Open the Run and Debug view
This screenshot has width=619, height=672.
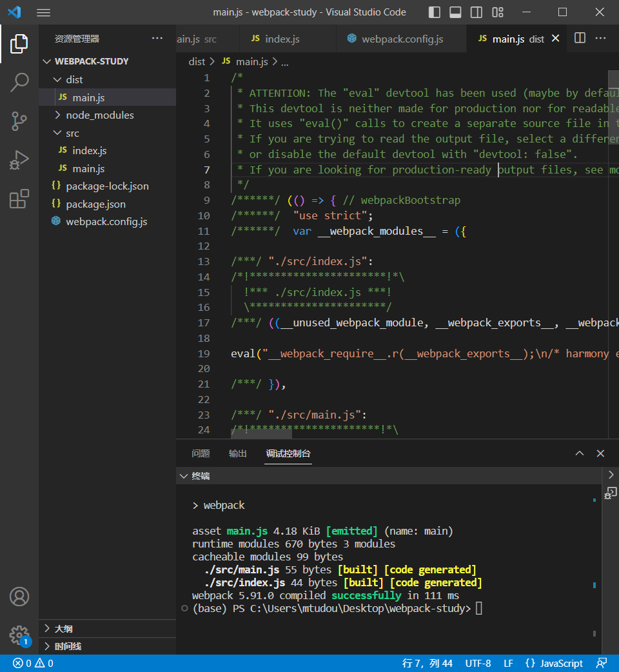19,160
